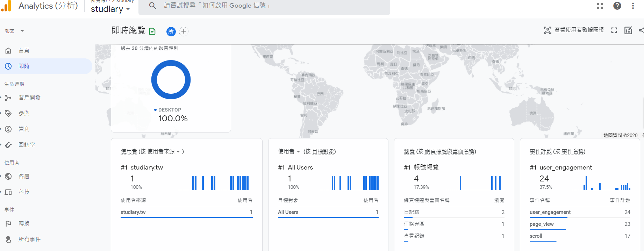Click the share icon in the toolbar

click(642, 30)
